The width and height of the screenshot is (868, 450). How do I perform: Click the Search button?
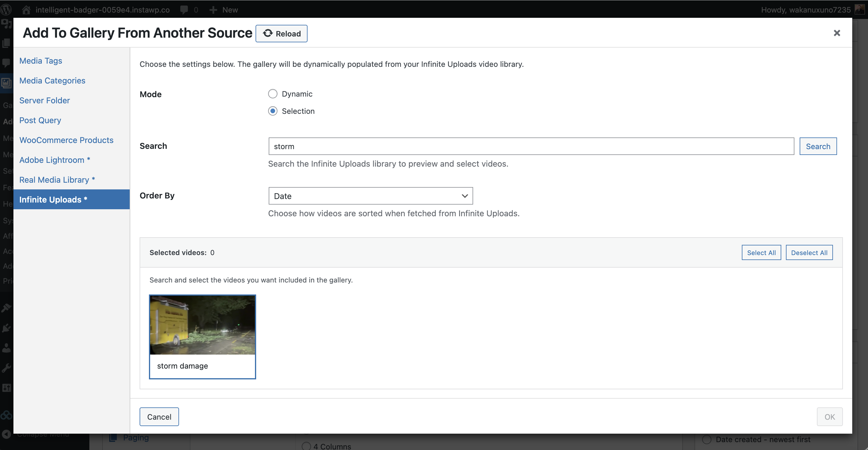pos(818,146)
